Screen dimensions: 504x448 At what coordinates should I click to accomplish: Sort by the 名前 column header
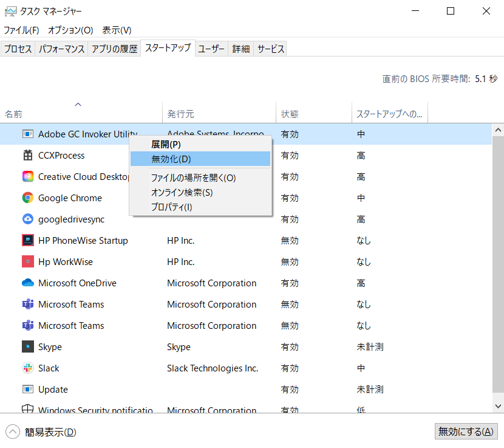click(x=81, y=112)
